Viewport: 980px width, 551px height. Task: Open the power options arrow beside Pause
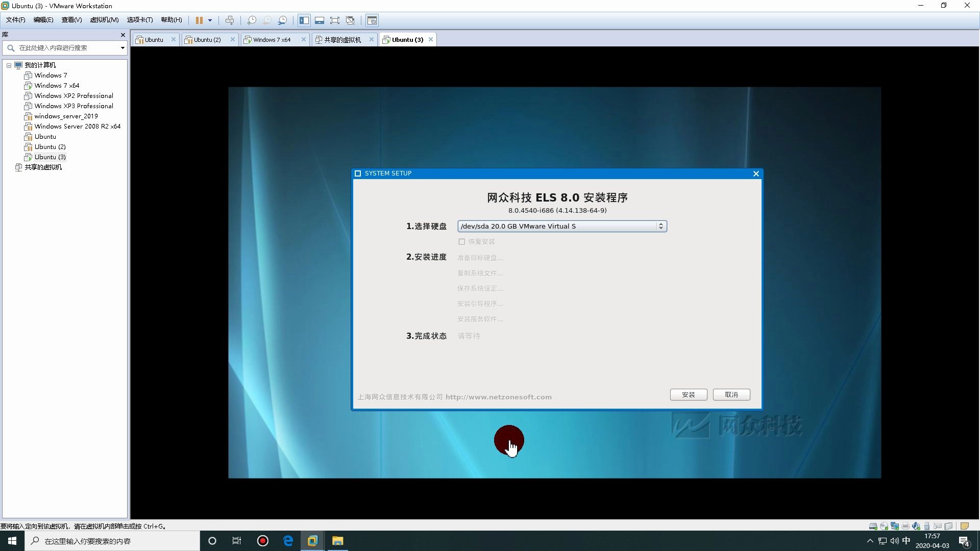210,20
